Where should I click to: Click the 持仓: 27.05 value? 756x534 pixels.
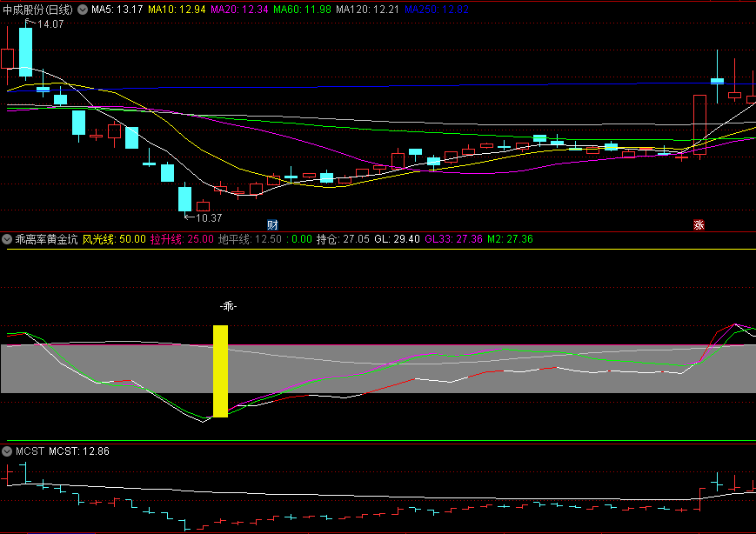343,239
